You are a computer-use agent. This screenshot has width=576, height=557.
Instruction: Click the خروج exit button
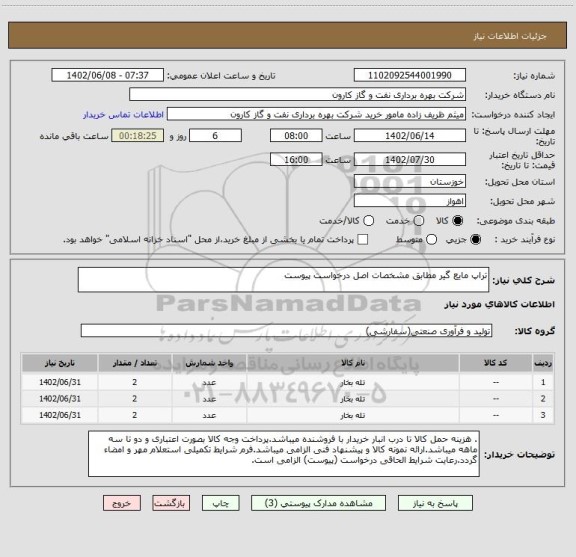click(122, 503)
